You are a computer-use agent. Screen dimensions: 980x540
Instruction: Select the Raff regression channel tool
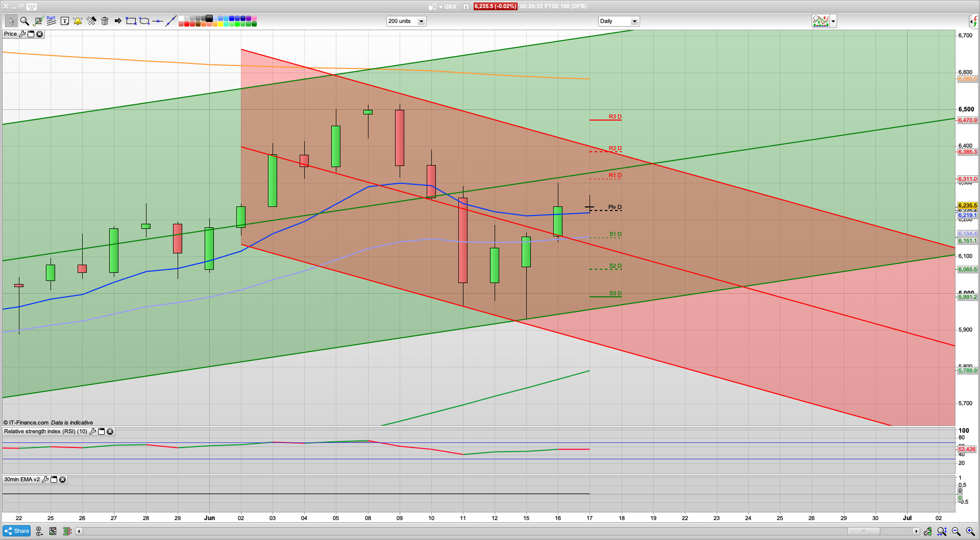(51, 21)
